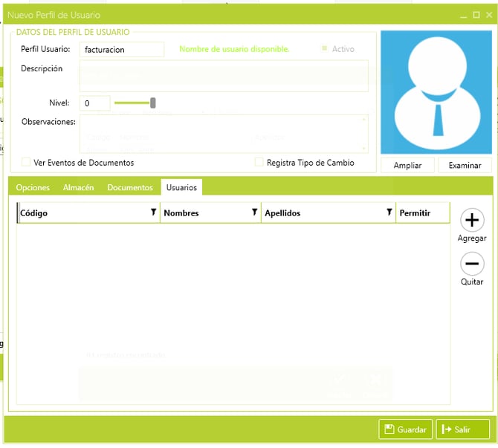Click the user profile avatar image
Viewport: 498px width, 448px height.
tap(436, 92)
